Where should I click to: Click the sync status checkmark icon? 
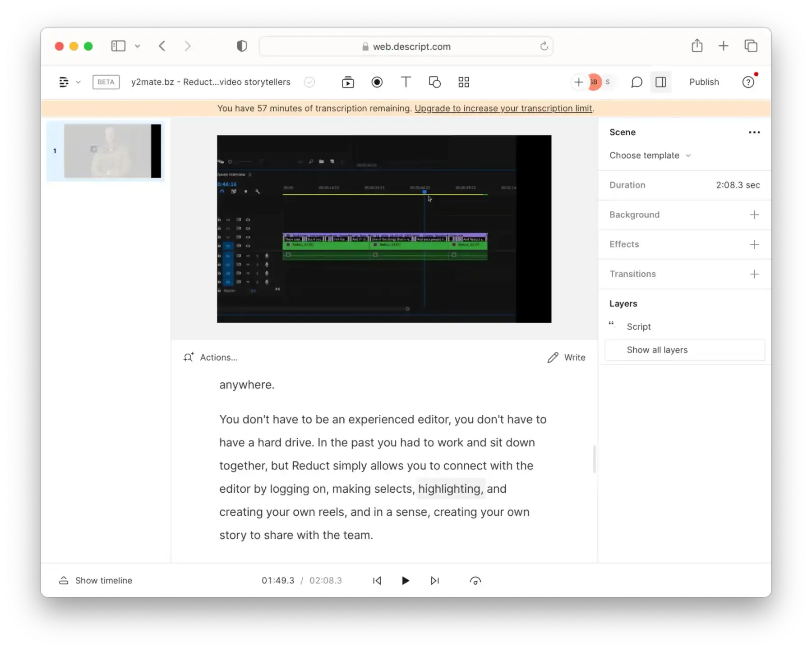tap(309, 82)
